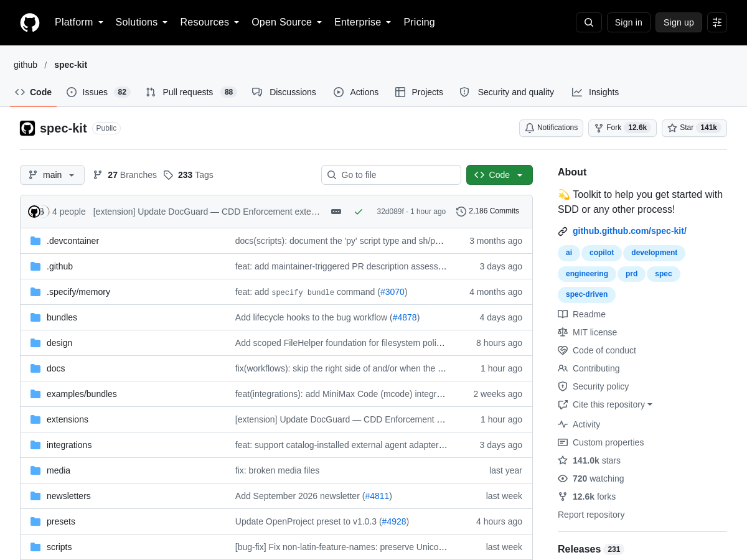Expand the Platform menu
This screenshot has height=560, width=747.
[x=79, y=22]
